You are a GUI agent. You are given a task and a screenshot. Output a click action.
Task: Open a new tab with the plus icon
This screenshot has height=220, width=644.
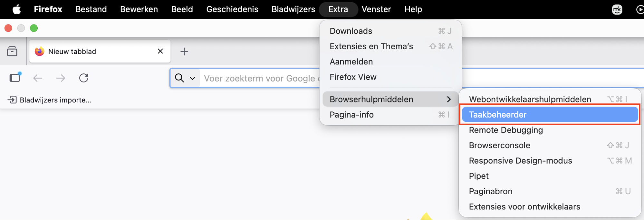(x=184, y=51)
